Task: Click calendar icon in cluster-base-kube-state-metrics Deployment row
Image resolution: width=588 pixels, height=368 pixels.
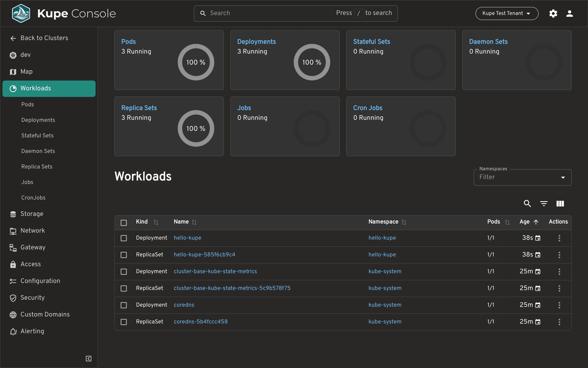Action: tap(538, 272)
